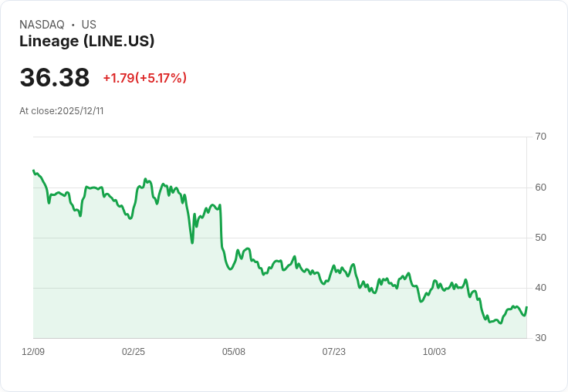Click the At close date text
This screenshot has height=392, width=568.
coord(62,111)
